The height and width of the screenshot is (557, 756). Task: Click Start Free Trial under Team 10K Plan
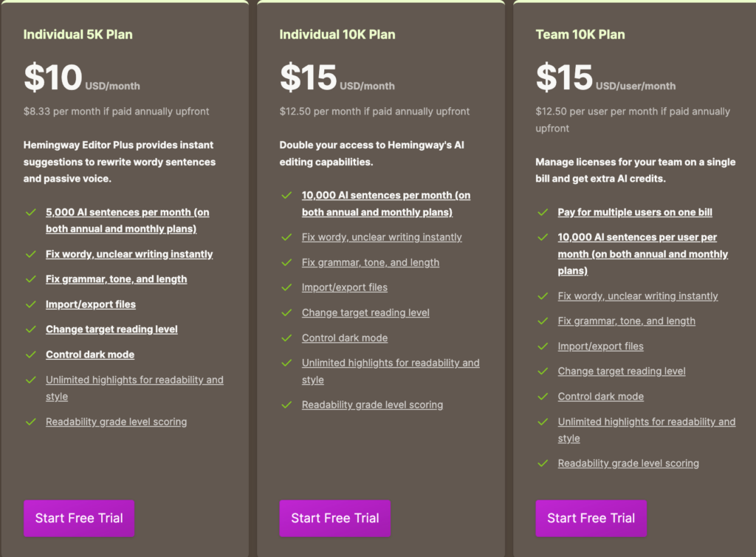[591, 518]
